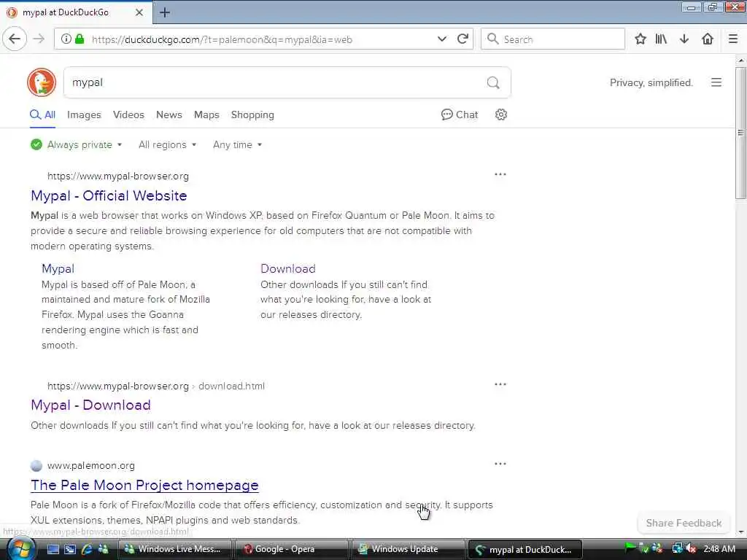Go to the browser Home page
This screenshot has width=747, height=560.
[708, 39]
